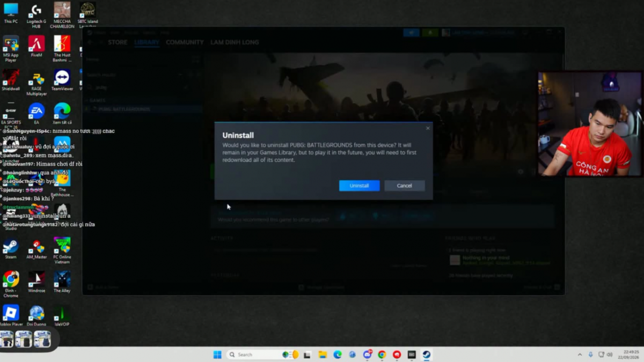Show hidden system tray icons
Image resolution: width=644 pixels, height=362 pixels.
[x=580, y=354]
